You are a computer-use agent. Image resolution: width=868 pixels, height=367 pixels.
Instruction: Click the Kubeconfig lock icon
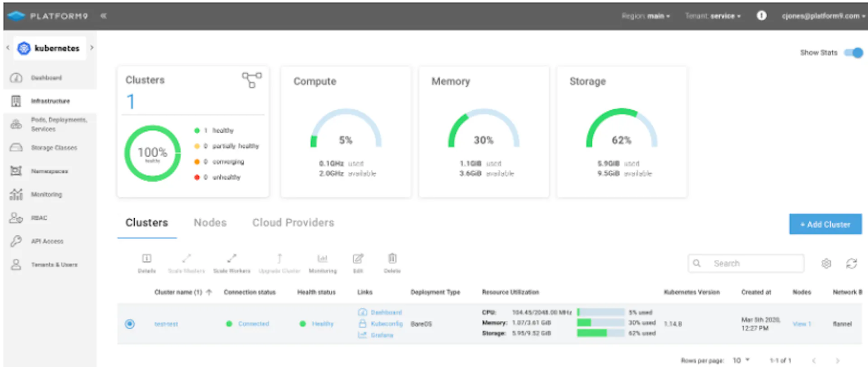(x=362, y=324)
